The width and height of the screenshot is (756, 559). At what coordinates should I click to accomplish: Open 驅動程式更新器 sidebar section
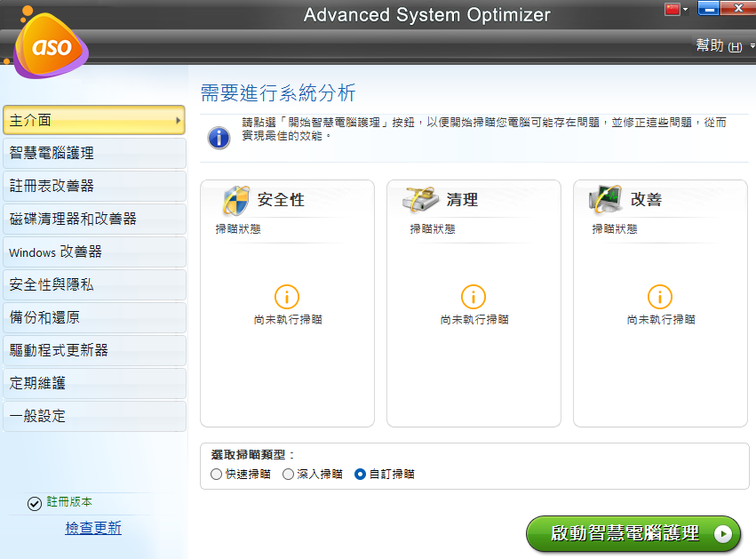tap(94, 350)
